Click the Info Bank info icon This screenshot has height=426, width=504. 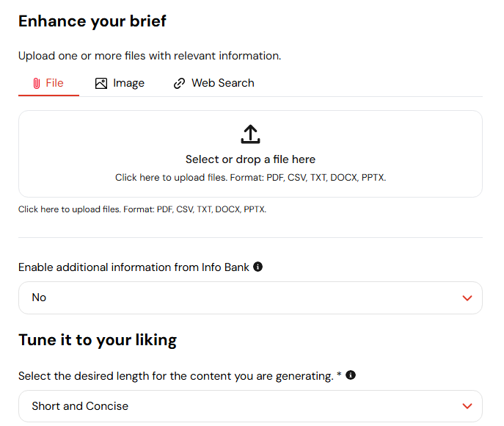(x=258, y=267)
